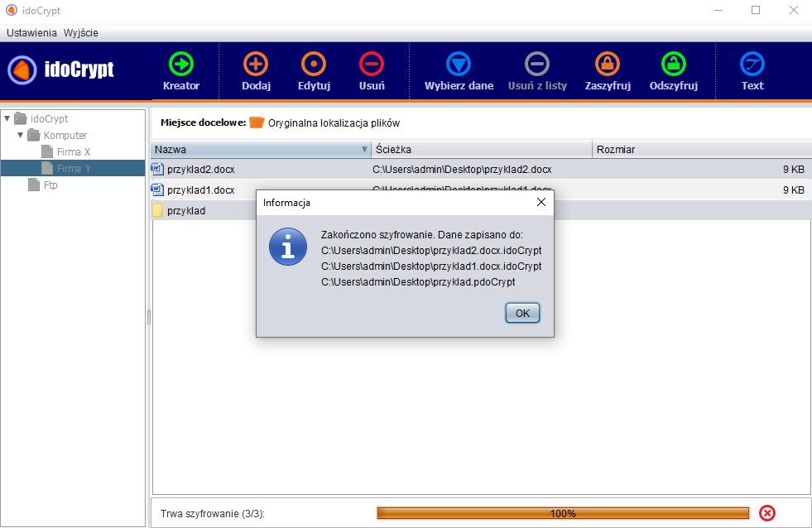This screenshot has width=812, height=528.
Task: Click path C:\Users\admin\Desktop\przyklad2.docx cell
Action: (462, 170)
